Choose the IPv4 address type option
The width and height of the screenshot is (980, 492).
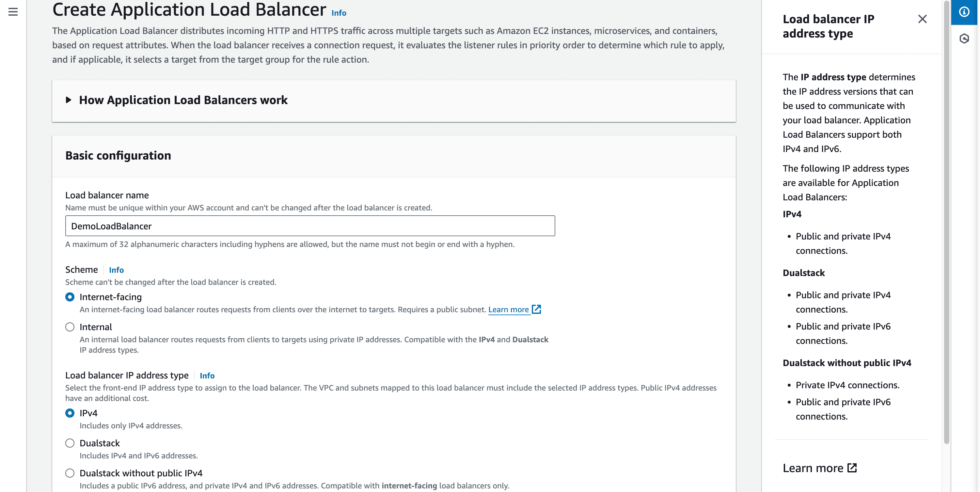coord(70,413)
